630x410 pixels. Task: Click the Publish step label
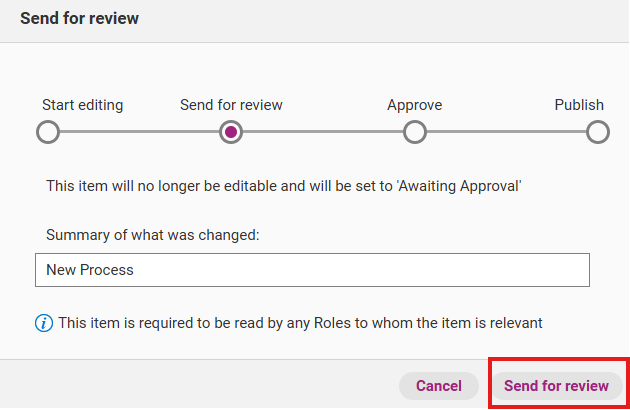(579, 105)
